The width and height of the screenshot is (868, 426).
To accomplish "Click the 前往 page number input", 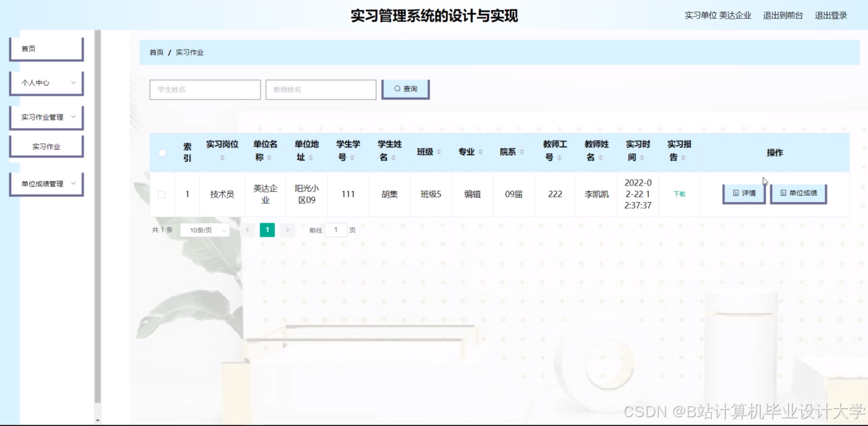I will click(336, 230).
